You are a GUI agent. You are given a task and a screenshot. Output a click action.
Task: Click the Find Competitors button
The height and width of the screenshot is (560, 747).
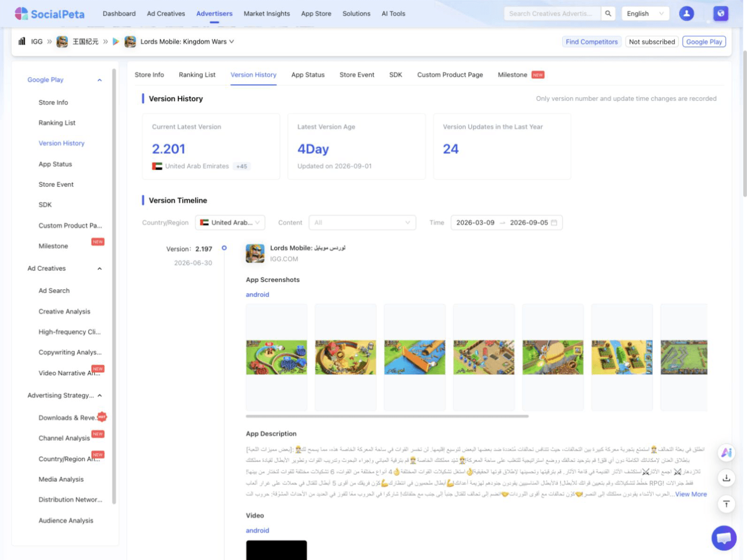pos(592,42)
